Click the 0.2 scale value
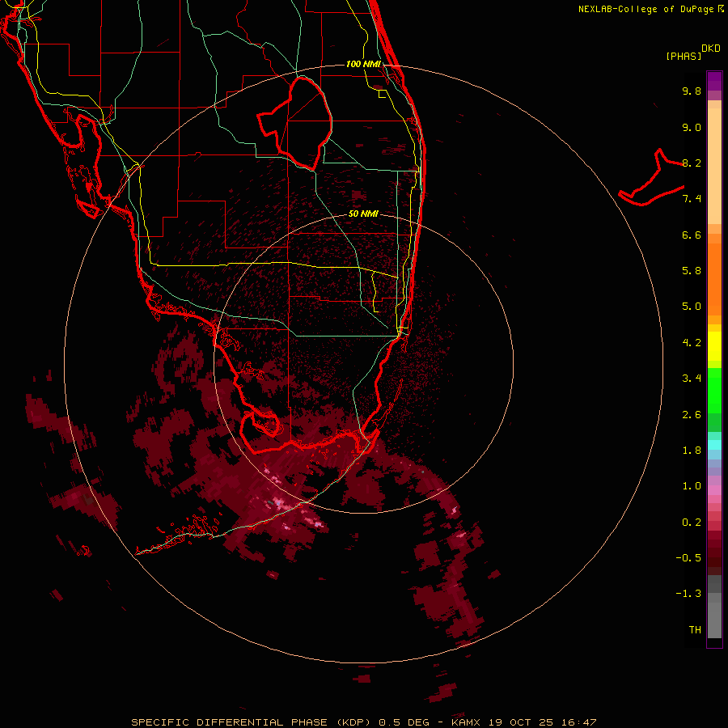Screen dimensions: 728x728 tap(692, 523)
